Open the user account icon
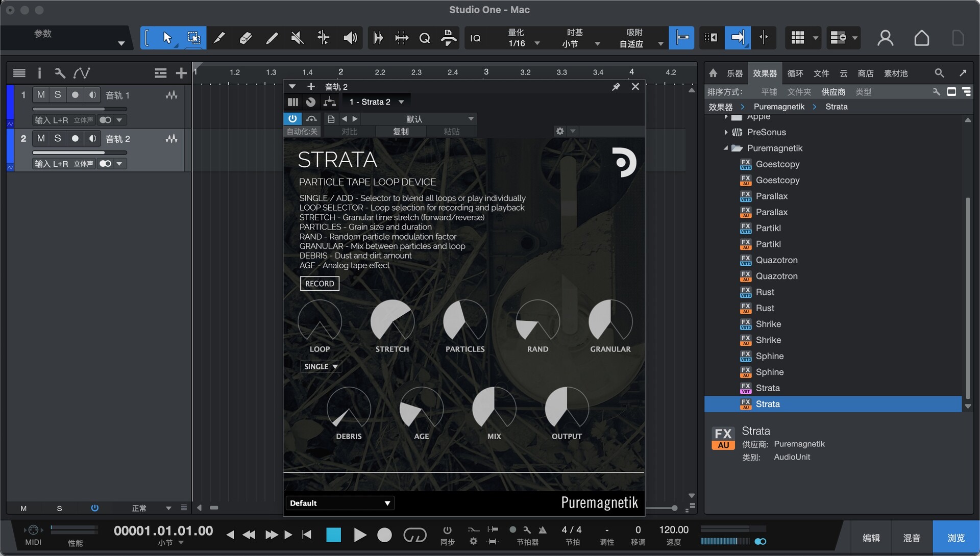 click(x=885, y=38)
